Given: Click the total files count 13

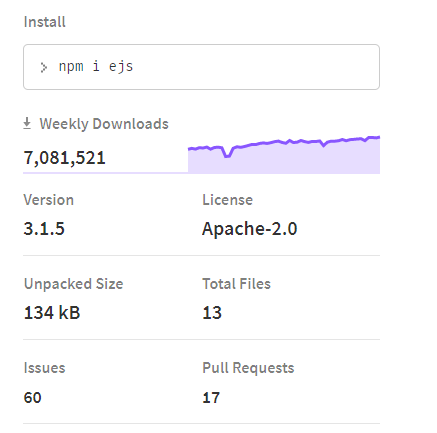Looking at the screenshot, I should pos(212,313).
